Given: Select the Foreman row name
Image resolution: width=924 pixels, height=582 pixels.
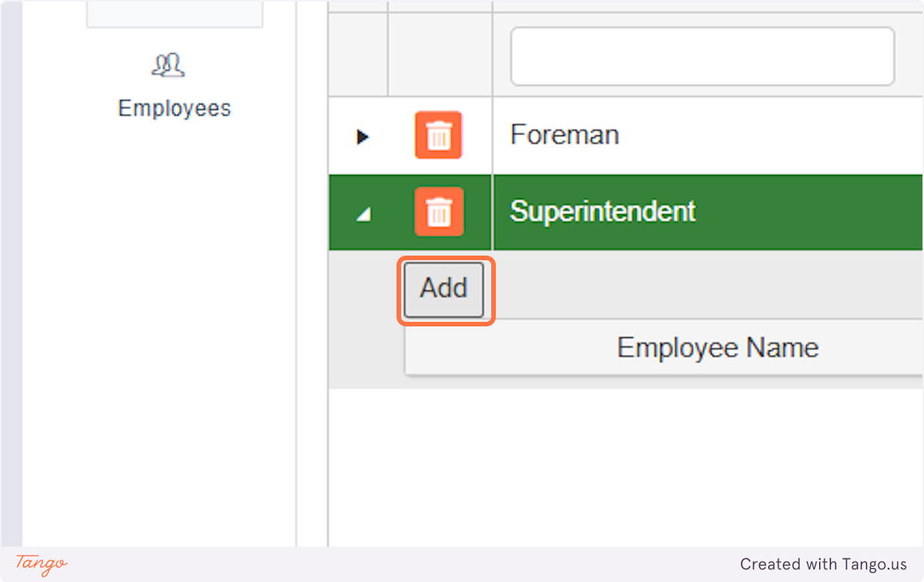Looking at the screenshot, I should pyautogui.click(x=564, y=135).
